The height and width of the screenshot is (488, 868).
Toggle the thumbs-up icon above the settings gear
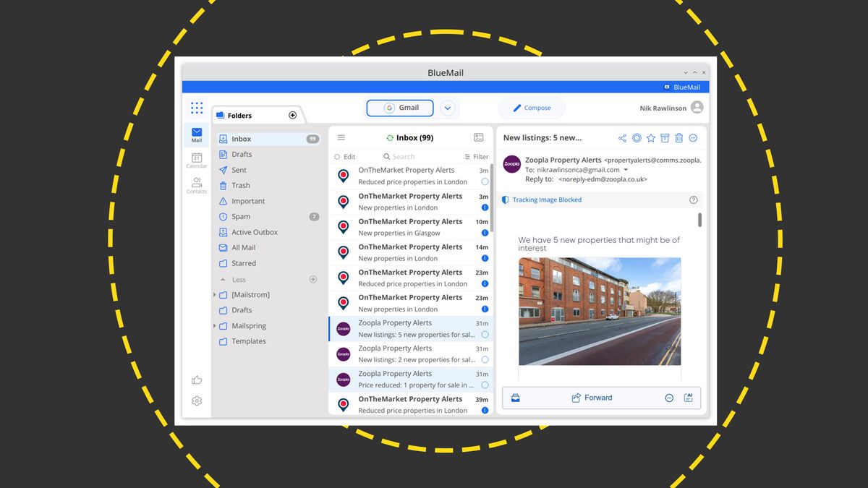point(196,379)
